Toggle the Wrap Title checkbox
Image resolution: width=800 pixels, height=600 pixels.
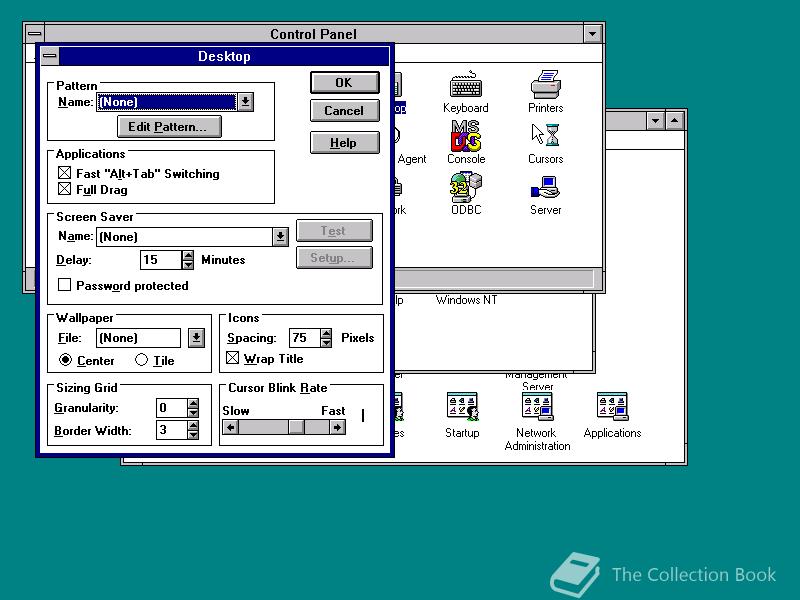point(233,358)
